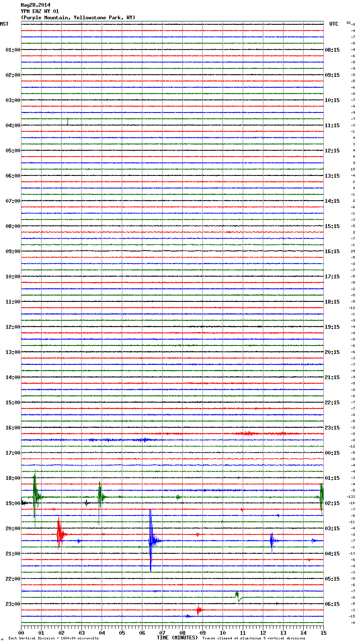Click the '13' minute tick label on the axis
The height and width of the screenshot is (644, 357).
click(283, 633)
